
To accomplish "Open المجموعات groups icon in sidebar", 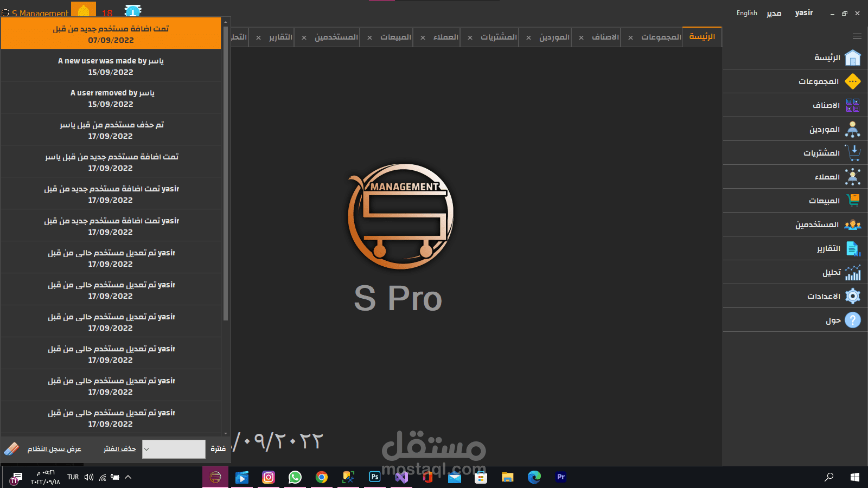I will point(853,81).
